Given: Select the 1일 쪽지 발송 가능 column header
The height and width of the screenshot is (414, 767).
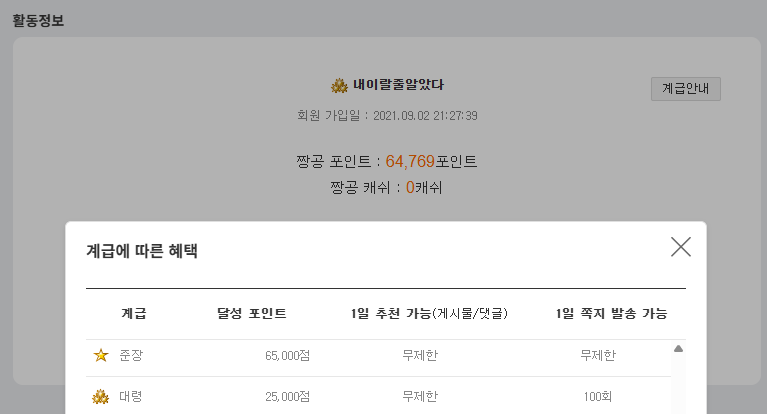Looking at the screenshot, I should pyautogui.click(x=612, y=314).
